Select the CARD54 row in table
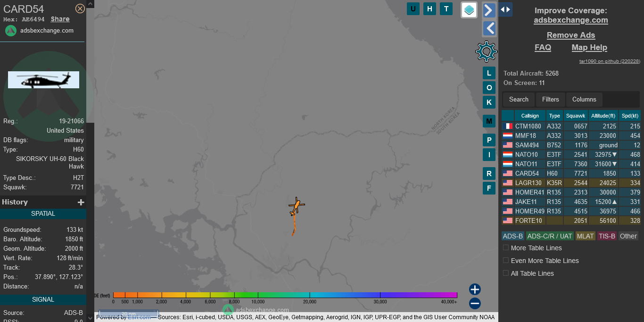This screenshot has height=322, width=644. coord(571,173)
